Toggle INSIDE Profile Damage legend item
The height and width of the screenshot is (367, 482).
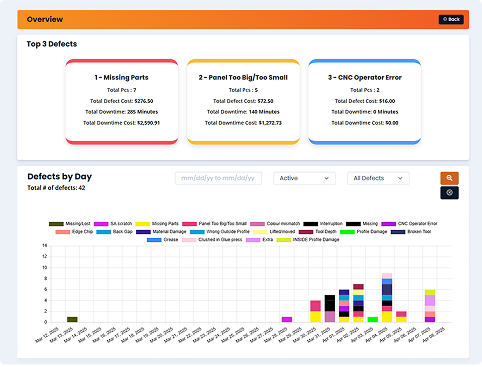[x=308, y=240]
